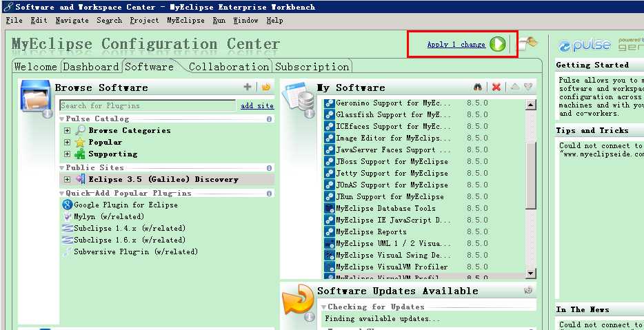
Task: Click My Software scrollbar up arrow
Action: pyautogui.click(x=531, y=105)
